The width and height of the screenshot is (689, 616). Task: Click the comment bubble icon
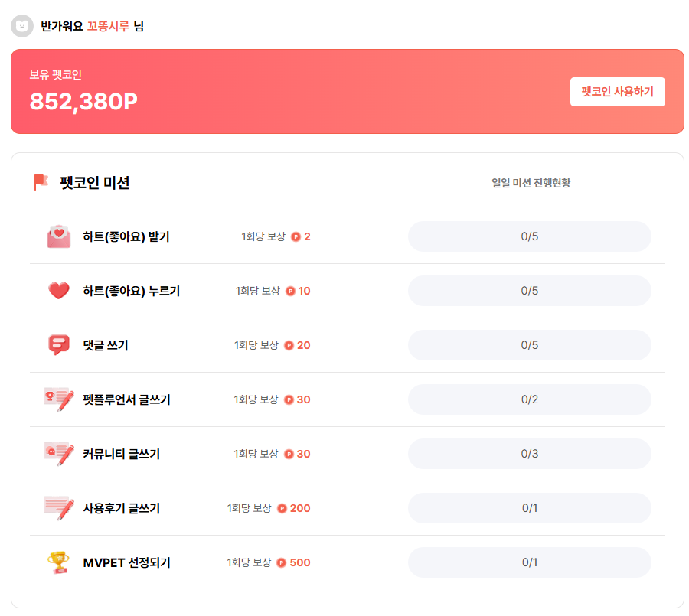(58, 345)
